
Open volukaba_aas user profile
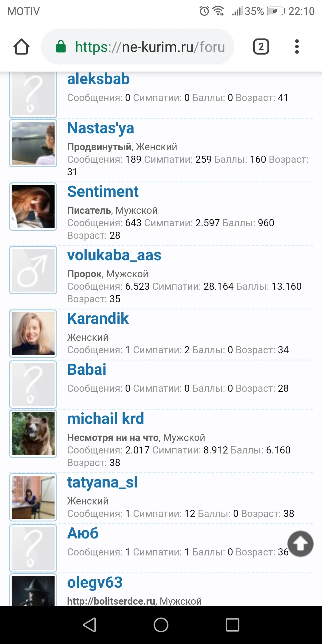(x=114, y=256)
